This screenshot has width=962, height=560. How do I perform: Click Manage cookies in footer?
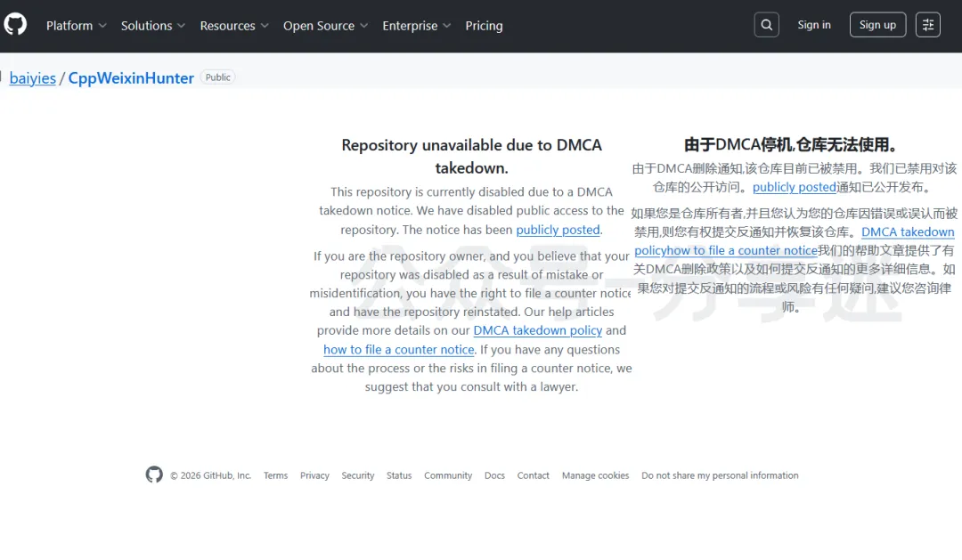[595, 475]
